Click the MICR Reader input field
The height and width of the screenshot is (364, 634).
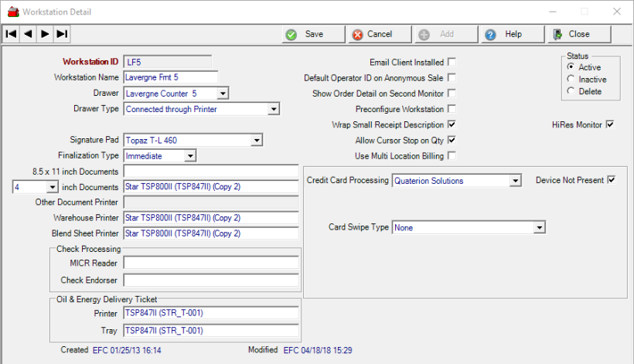point(210,264)
